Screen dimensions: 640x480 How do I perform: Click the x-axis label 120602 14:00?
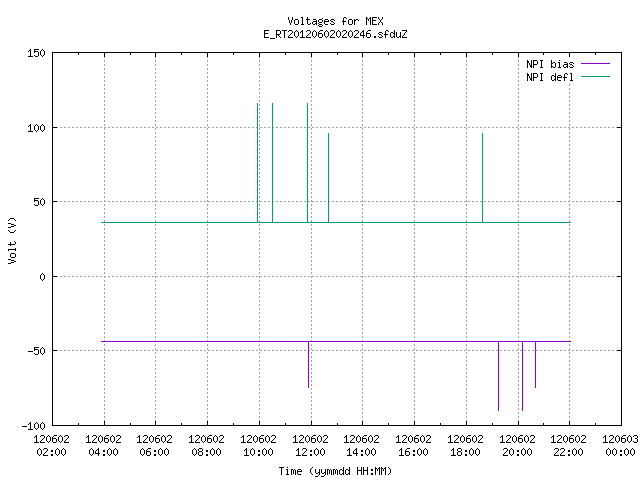click(361, 446)
